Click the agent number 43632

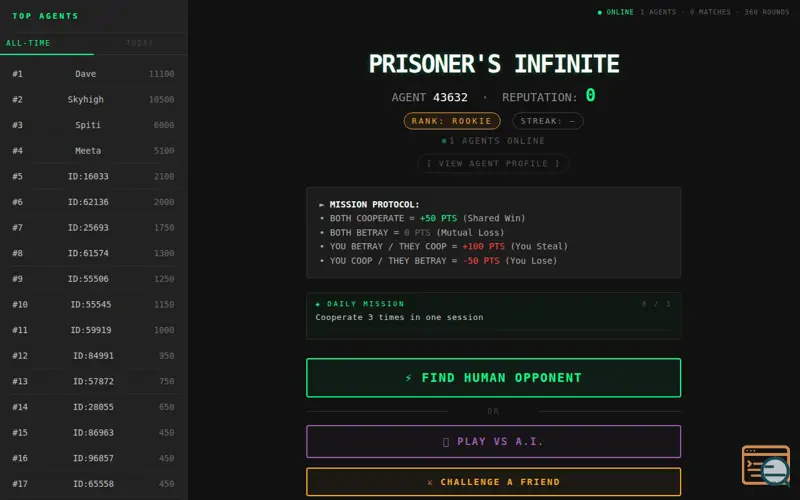click(x=450, y=97)
